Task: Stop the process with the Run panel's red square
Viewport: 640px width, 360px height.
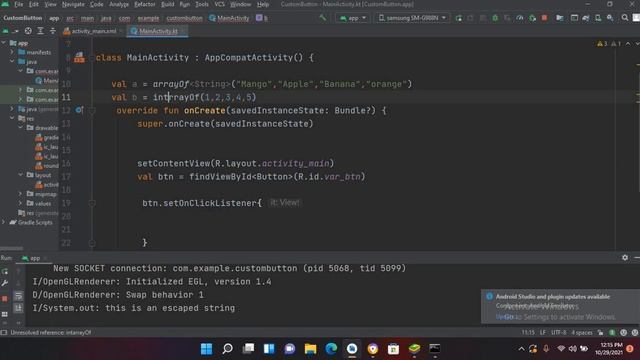Action: (5, 299)
